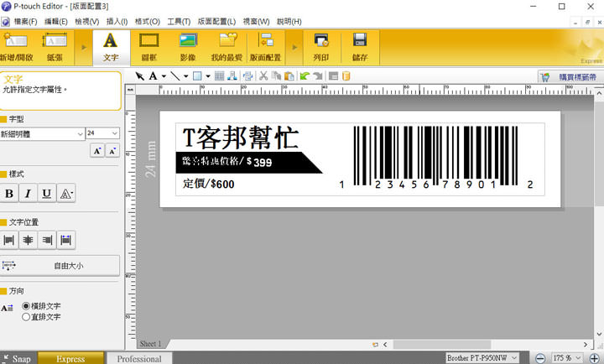Click the 自由大小 (Free size) button
604x364 pixels.
point(60,266)
